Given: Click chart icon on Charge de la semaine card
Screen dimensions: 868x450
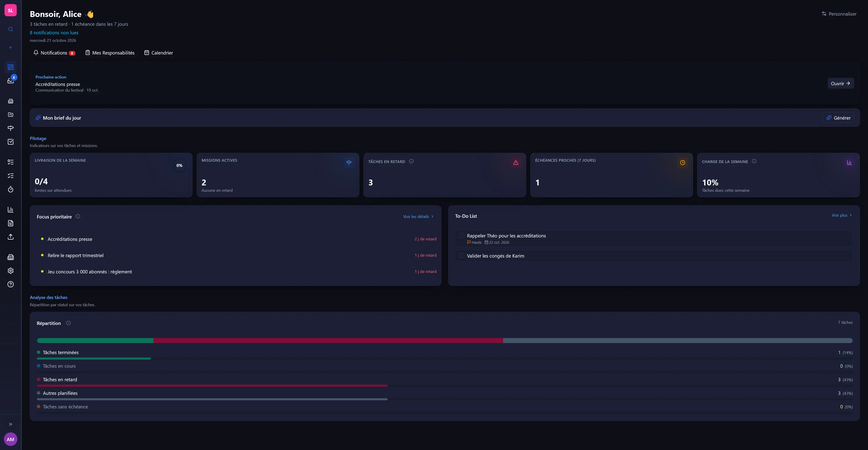Looking at the screenshot, I should tap(849, 162).
